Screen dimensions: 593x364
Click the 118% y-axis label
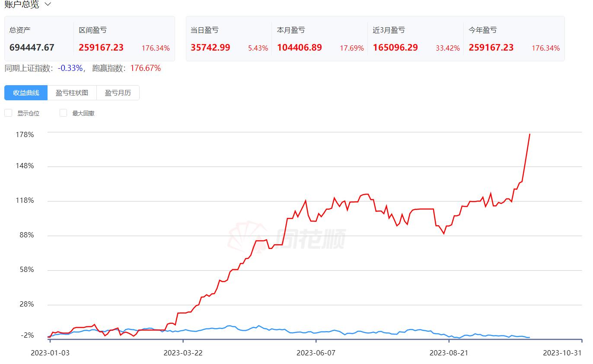pos(25,201)
